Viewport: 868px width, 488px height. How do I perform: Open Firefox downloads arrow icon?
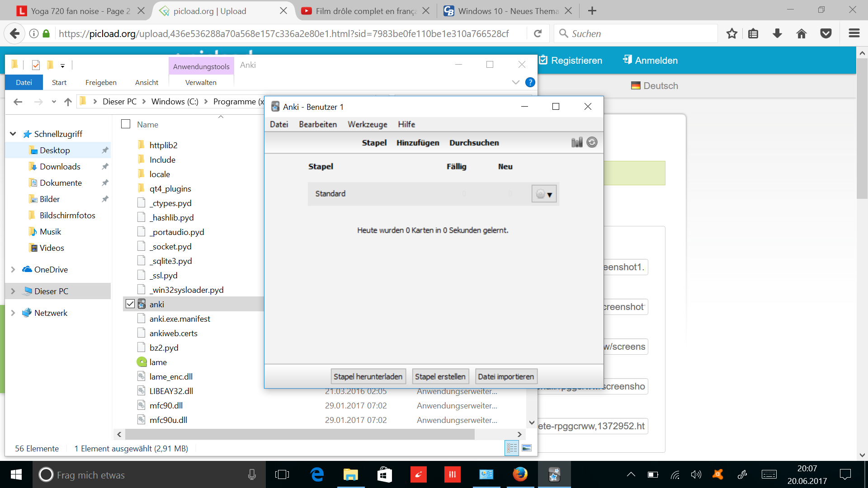pyautogui.click(x=777, y=33)
